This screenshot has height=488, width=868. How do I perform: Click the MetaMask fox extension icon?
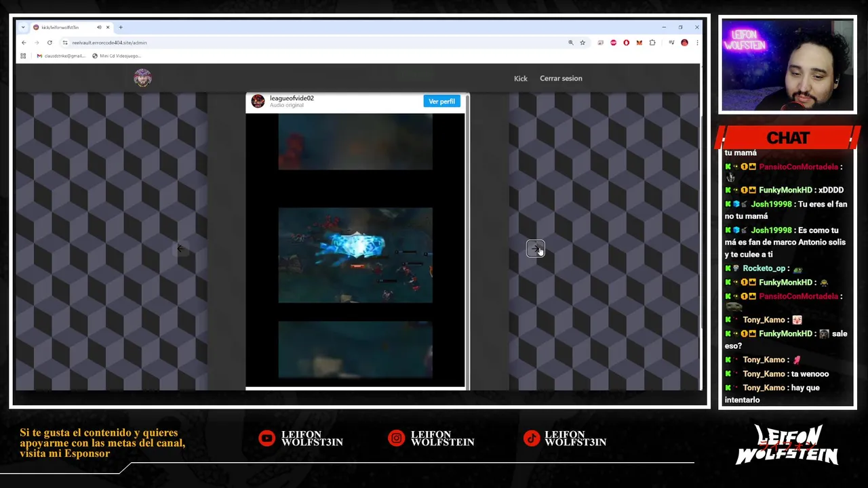coord(639,43)
